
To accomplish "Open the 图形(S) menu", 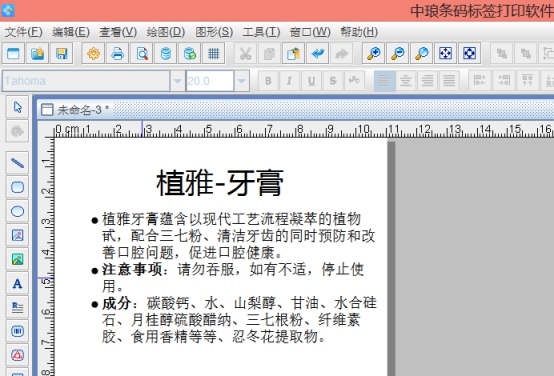I will [214, 32].
